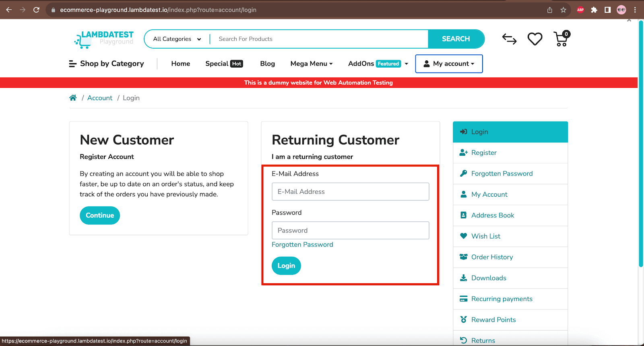The height and width of the screenshot is (346, 644).
Task: Click the Address Book icon
Action: click(x=464, y=215)
